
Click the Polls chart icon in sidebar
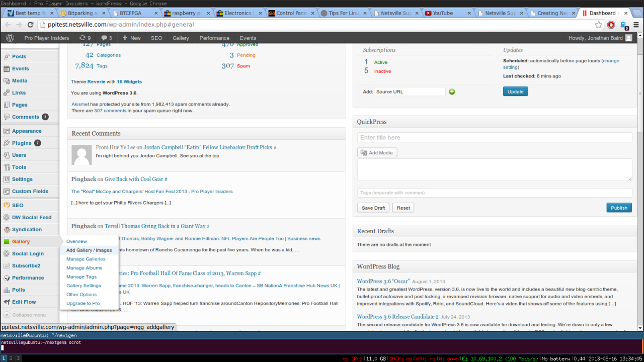pyautogui.click(x=7, y=290)
